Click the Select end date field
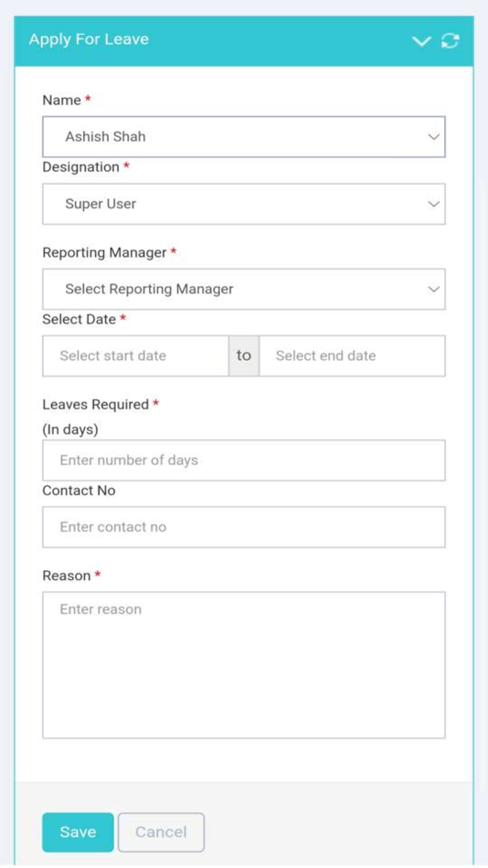Viewport: 488px width, 868px height. (352, 356)
